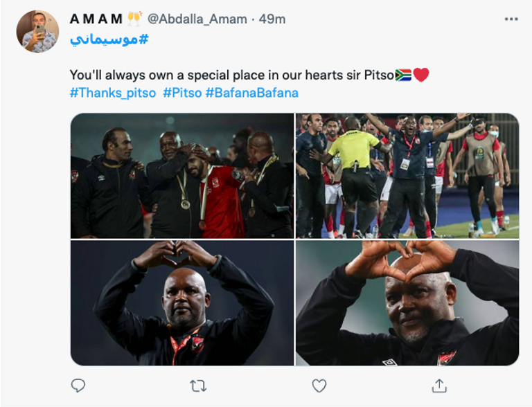This screenshot has width=532, height=407.
Task: Open the three-dot more options menu
Action: [511, 19]
